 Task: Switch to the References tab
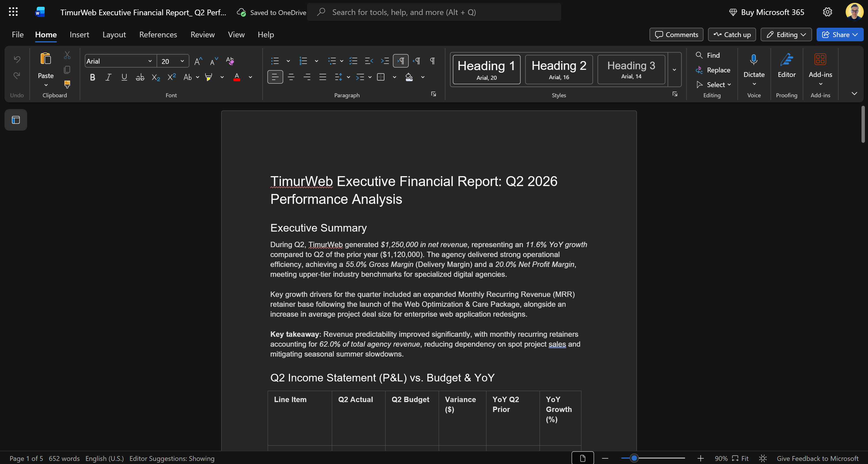(x=158, y=35)
